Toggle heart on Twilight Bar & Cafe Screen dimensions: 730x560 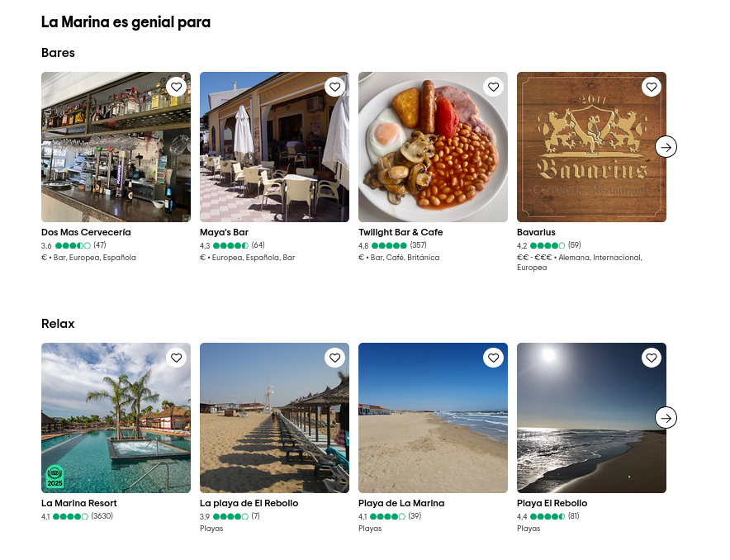tap(493, 87)
